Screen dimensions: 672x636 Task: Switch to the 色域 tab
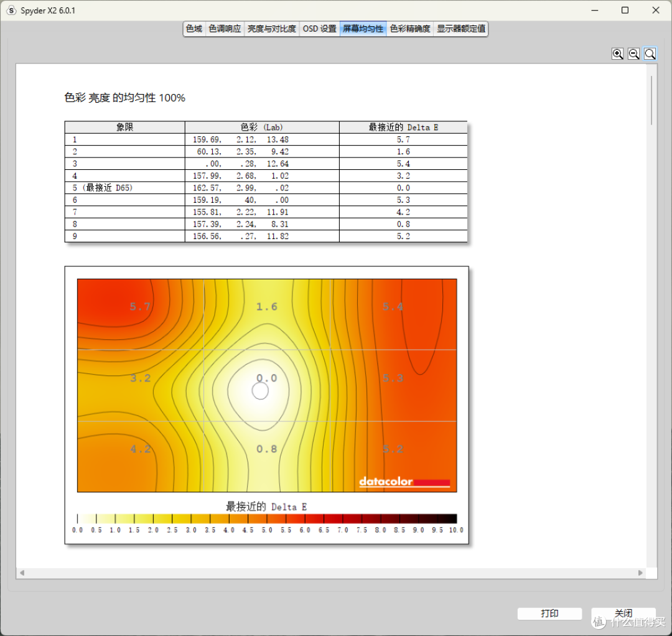click(x=194, y=29)
